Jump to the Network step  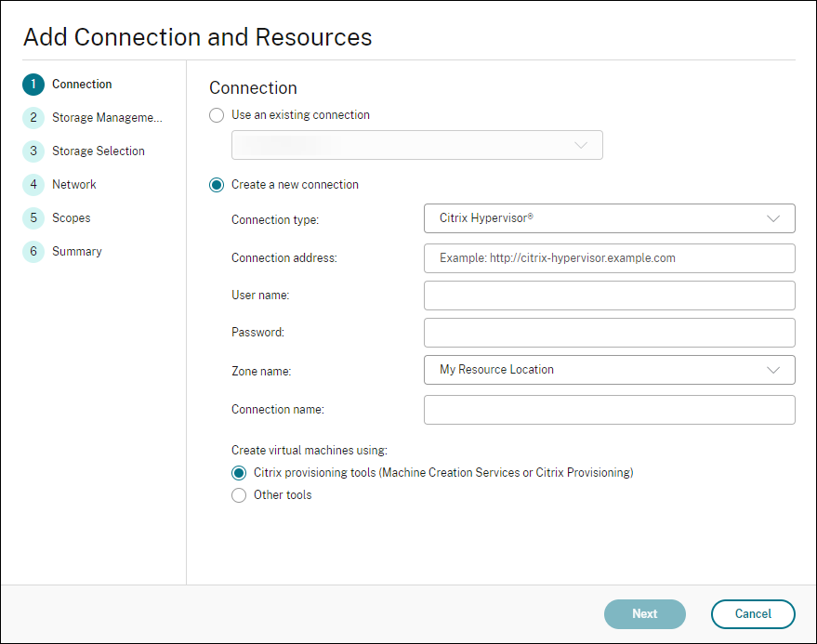click(x=74, y=184)
